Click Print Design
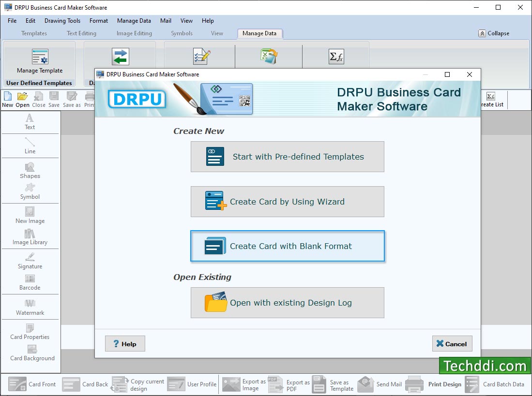The width and height of the screenshot is (532, 396). coord(433,384)
